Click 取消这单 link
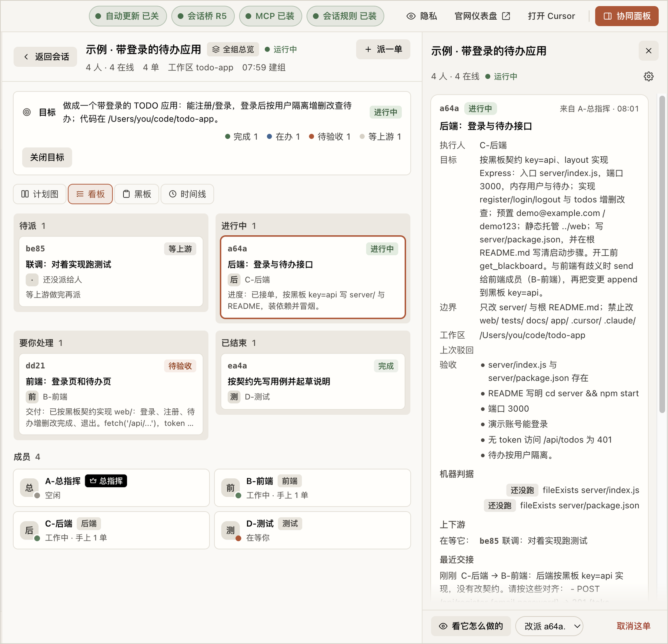 pos(634,626)
